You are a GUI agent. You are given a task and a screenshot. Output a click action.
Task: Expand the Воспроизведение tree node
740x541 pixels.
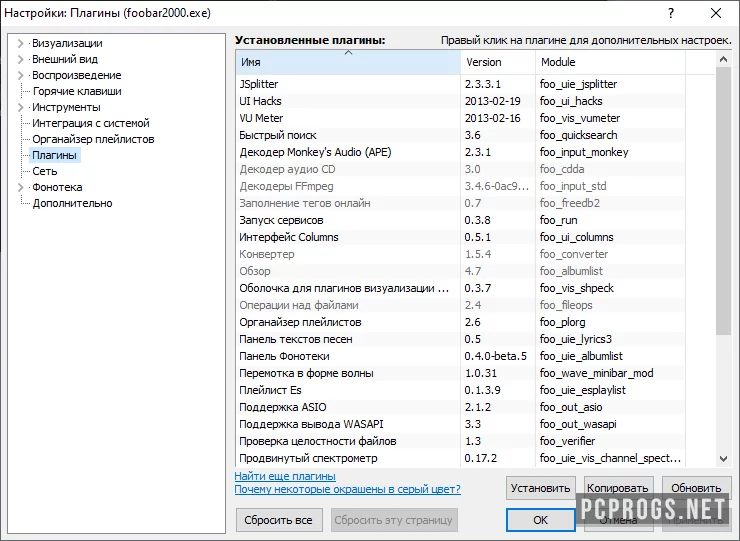coord(20,76)
